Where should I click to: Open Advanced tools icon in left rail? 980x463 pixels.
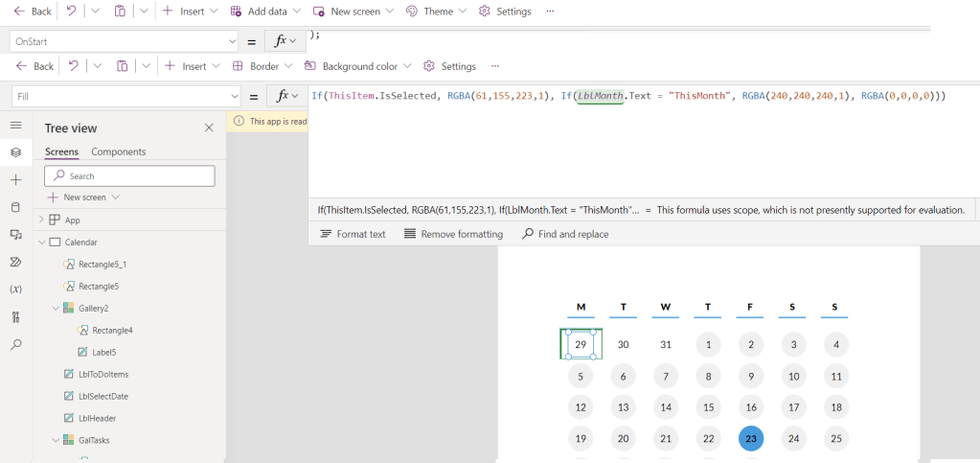coord(16,316)
